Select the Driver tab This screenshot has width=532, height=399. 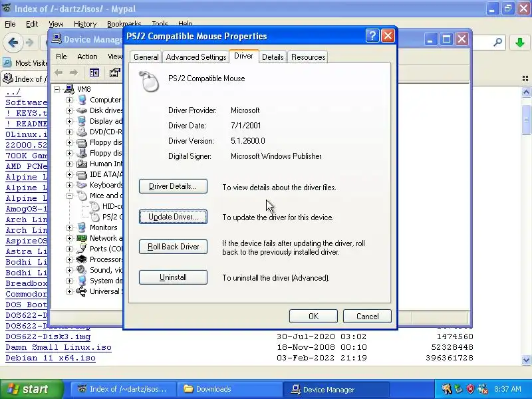coord(243,56)
